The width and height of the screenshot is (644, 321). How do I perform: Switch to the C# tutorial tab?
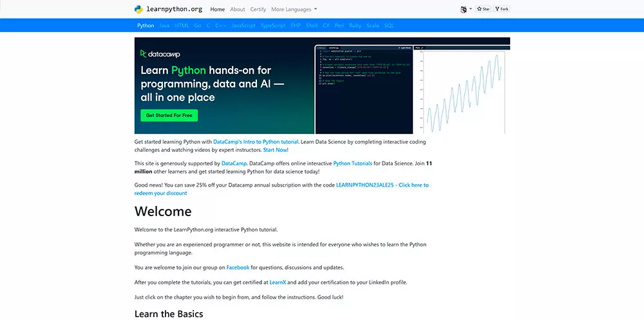coord(326,26)
